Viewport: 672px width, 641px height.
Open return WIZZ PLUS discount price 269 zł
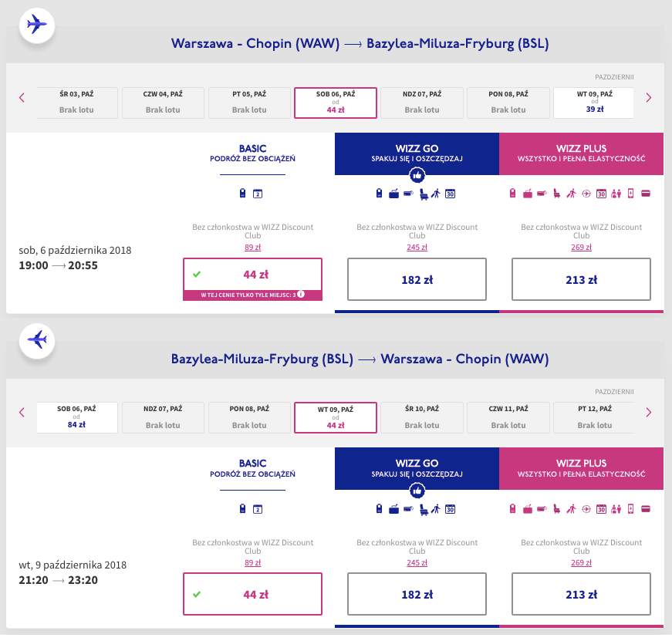[581, 562]
